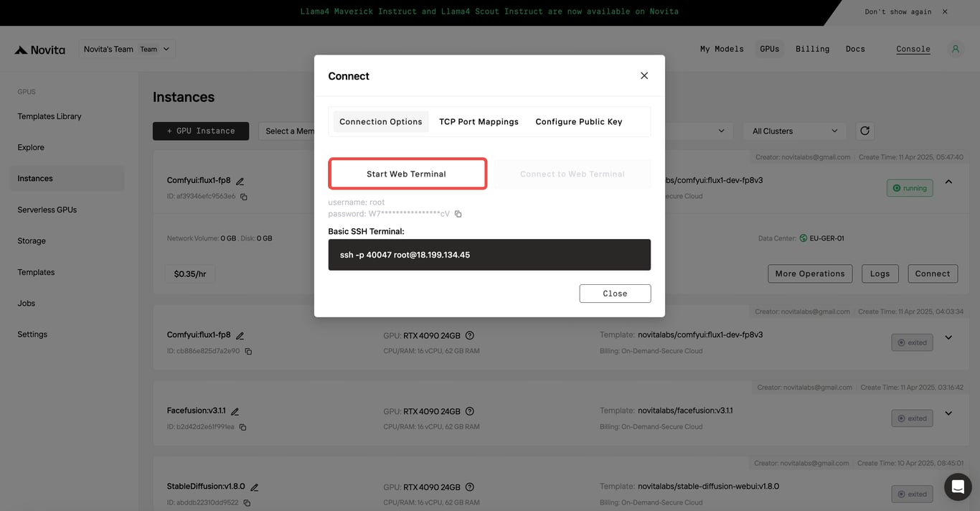Switch to Configure Public Key tab

579,122
